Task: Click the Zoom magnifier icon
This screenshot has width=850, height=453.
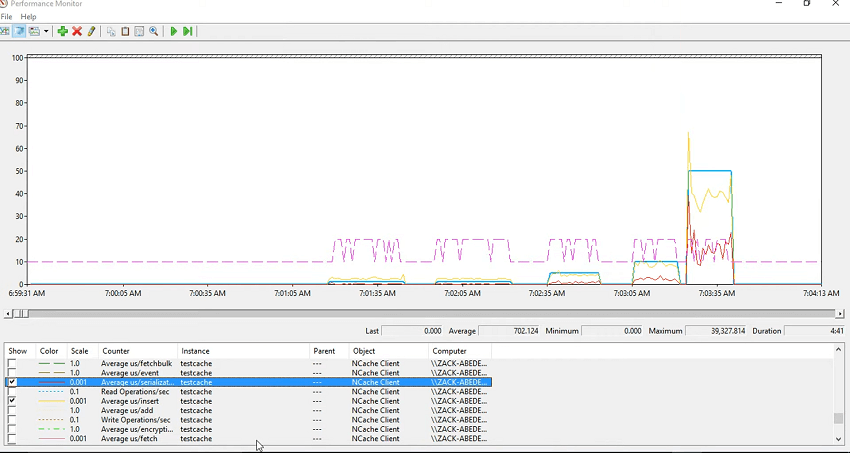Action: [153, 31]
